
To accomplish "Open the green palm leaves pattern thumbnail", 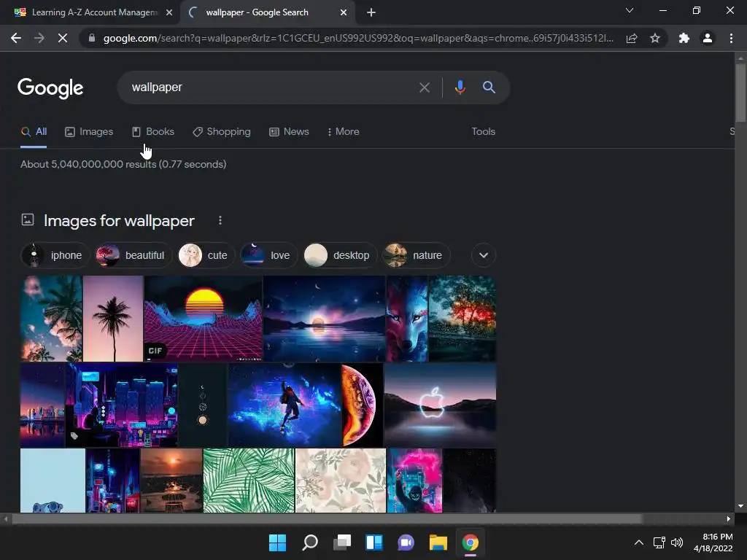I will point(249,481).
